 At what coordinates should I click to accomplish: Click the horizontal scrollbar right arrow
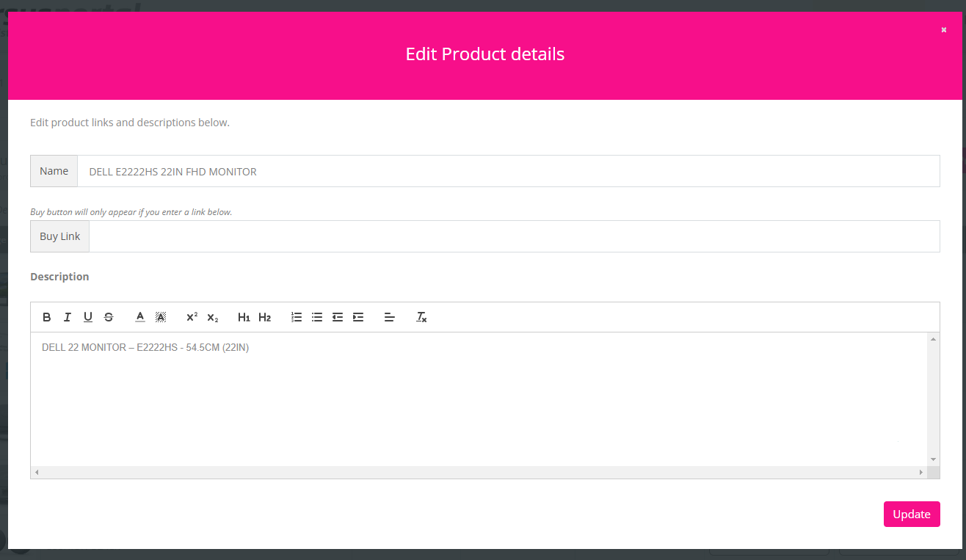pos(922,473)
